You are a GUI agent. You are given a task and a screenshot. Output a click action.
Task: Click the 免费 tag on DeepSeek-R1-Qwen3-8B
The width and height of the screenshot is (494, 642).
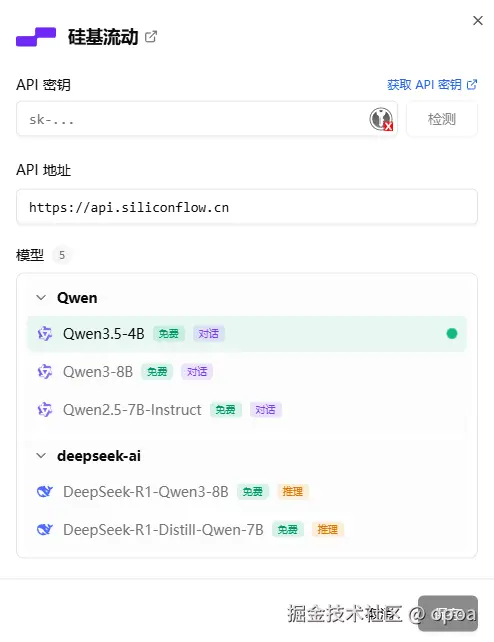coord(253,491)
